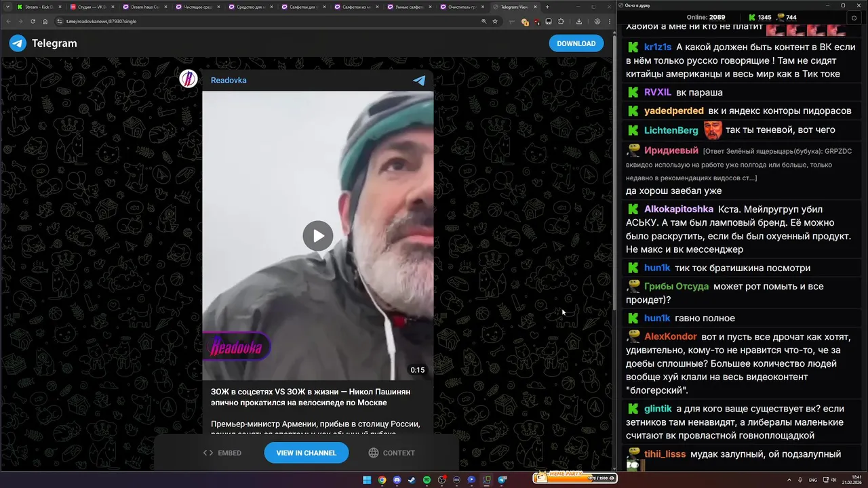Go back in the browser
The height and width of the screenshot is (488, 868).
tap(9, 21)
